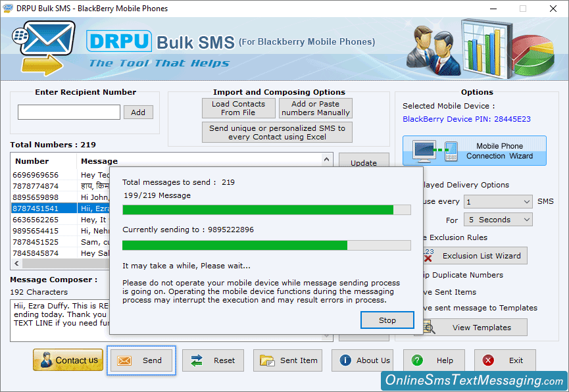The width and height of the screenshot is (569, 392).
Task: Click the title bar app icon
Action: [8, 8]
